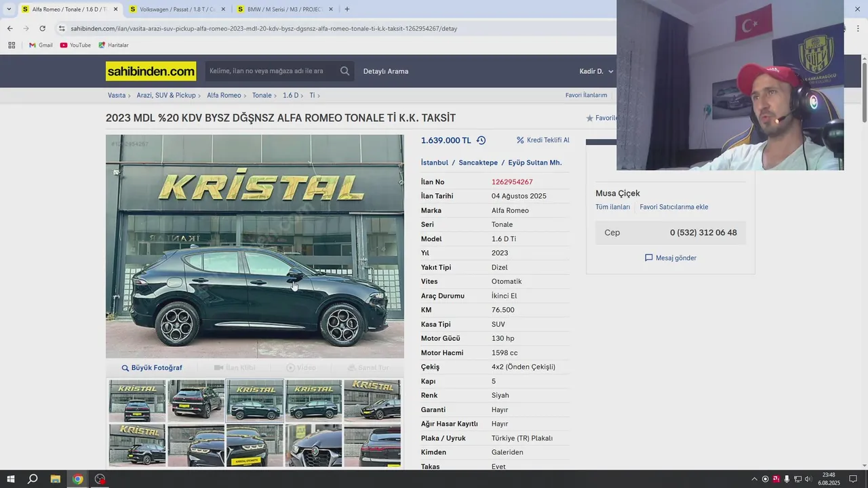The image size is (868, 488).
Task: Click the sahibinden.com logo
Action: click(x=151, y=71)
